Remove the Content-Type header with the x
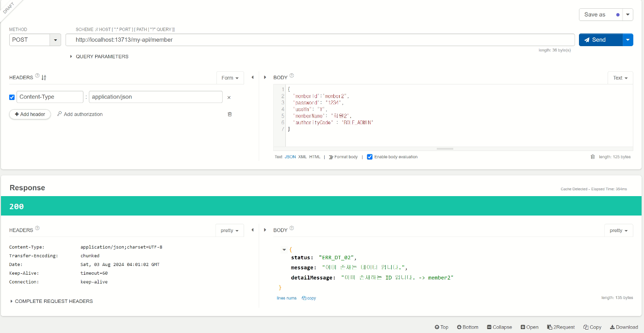This screenshot has width=644, height=333. (229, 98)
